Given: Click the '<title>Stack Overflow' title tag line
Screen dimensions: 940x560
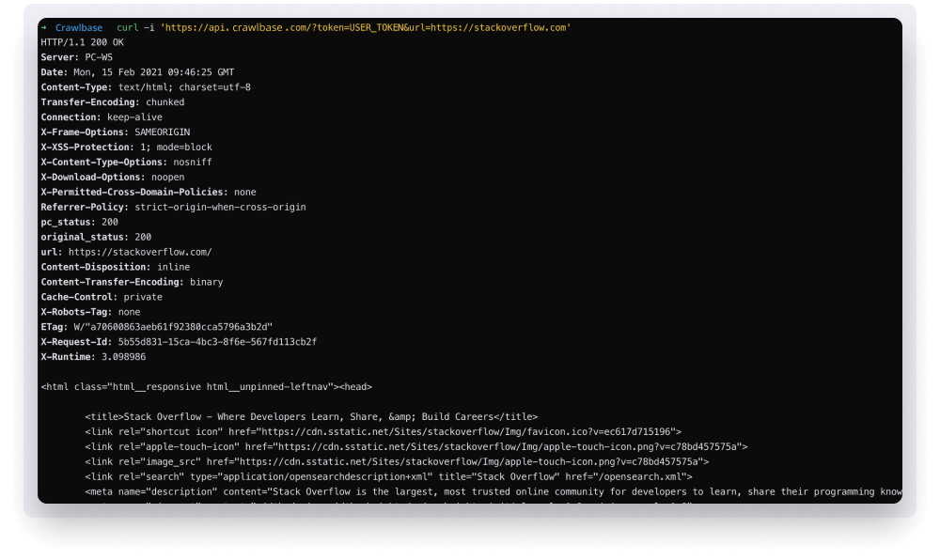Looking at the screenshot, I should [x=311, y=417].
